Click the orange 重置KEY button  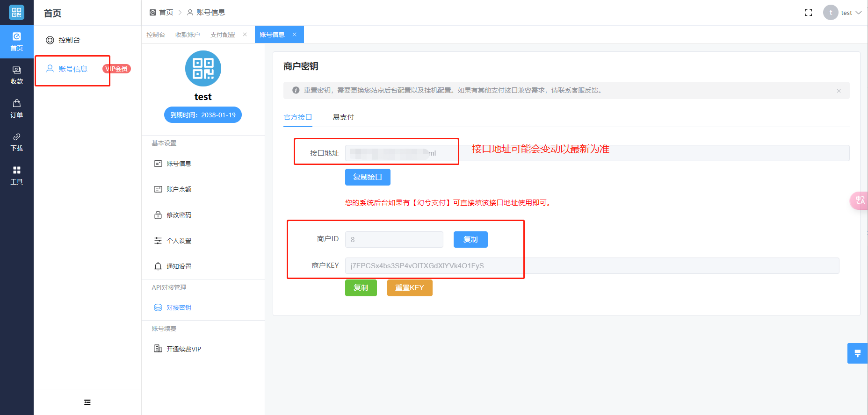click(409, 288)
